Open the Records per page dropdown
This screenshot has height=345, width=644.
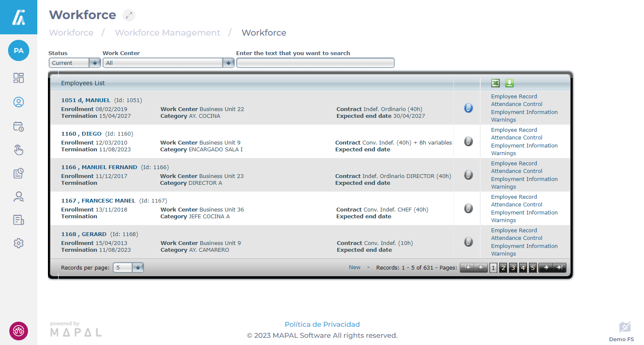129,267
